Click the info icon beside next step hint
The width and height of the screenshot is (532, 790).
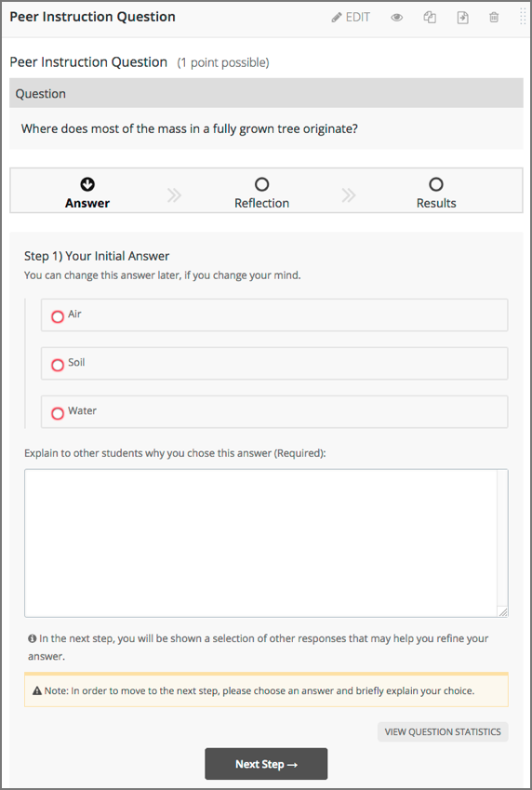(x=33, y=638)
